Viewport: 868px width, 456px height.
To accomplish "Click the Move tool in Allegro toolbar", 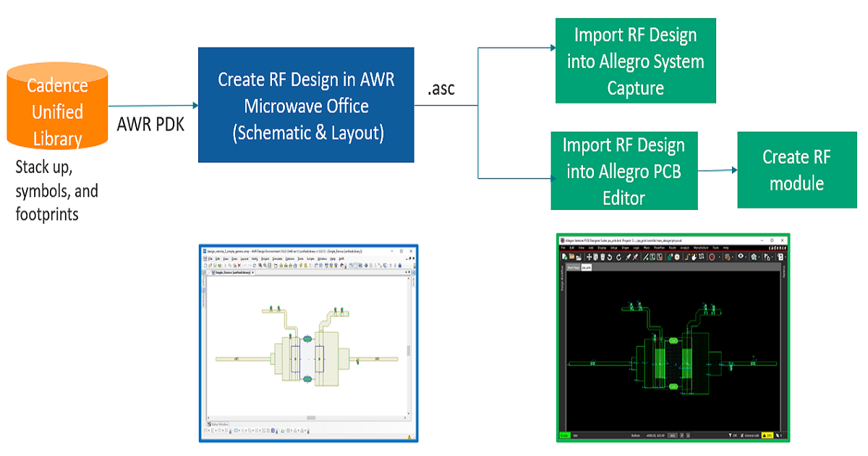I will coord(590,256).
